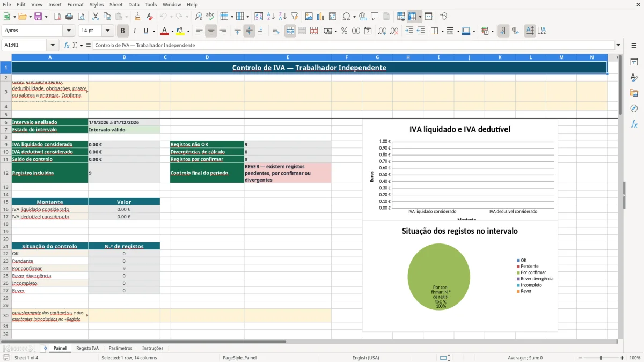Image resolution: width=644 pixels, height=362 pixels.
Task: Insert an image into sheet
Action: pyautogui.click(x=309, y=17)
